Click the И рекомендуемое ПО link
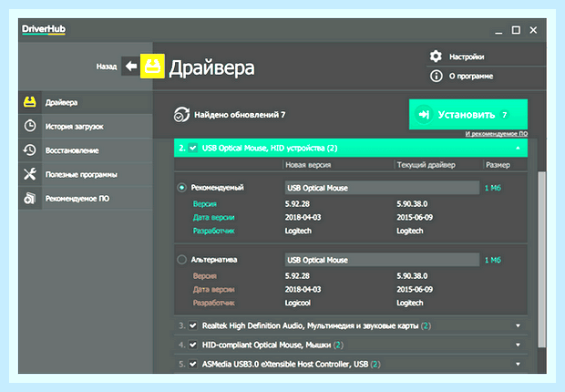Image resolution: width=565 pixels, height=392 pixels. point(496,134)
